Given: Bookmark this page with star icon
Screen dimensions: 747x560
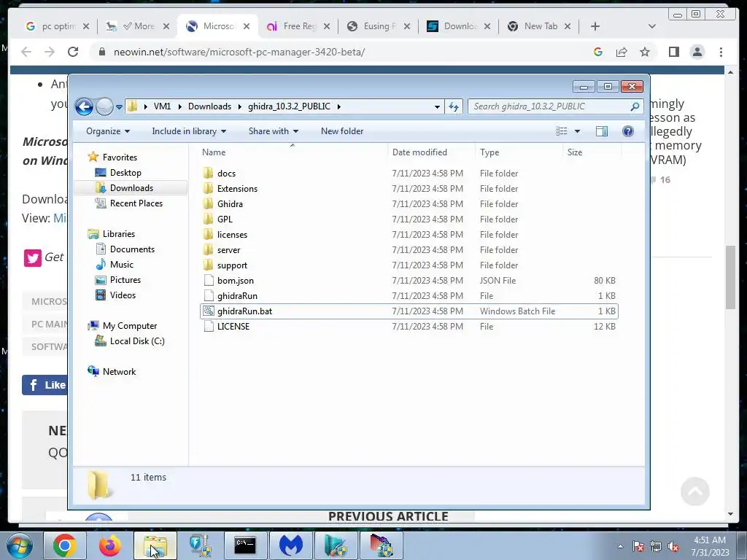Looking at the screenshot, I should (x=645, y=52).
